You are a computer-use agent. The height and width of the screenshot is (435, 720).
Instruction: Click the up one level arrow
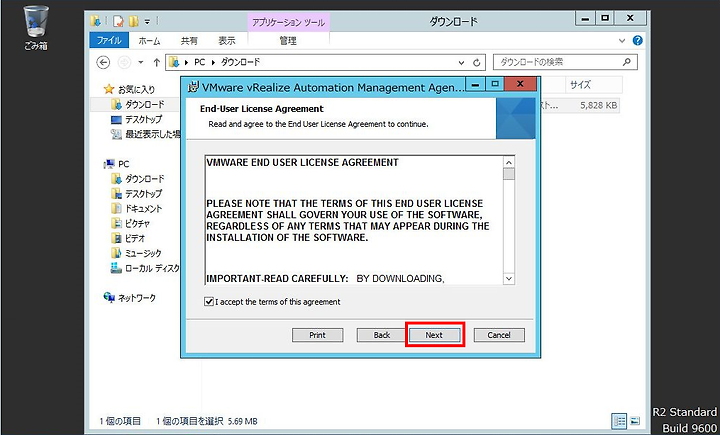click(x=156, y=62)
